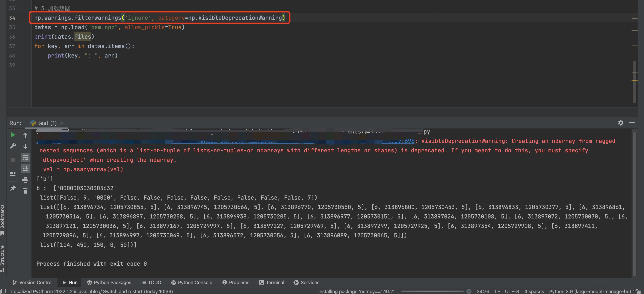Open the .py:696 file link in output
This screenshot has width=644, height=294.
pos(405,141)
